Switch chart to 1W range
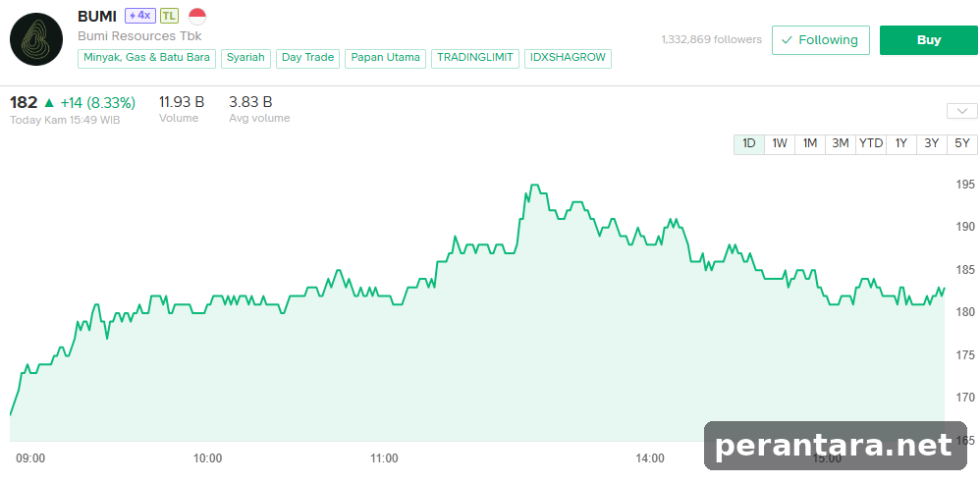Viewport: 980px width, 483px height. (x=780, y=143)
